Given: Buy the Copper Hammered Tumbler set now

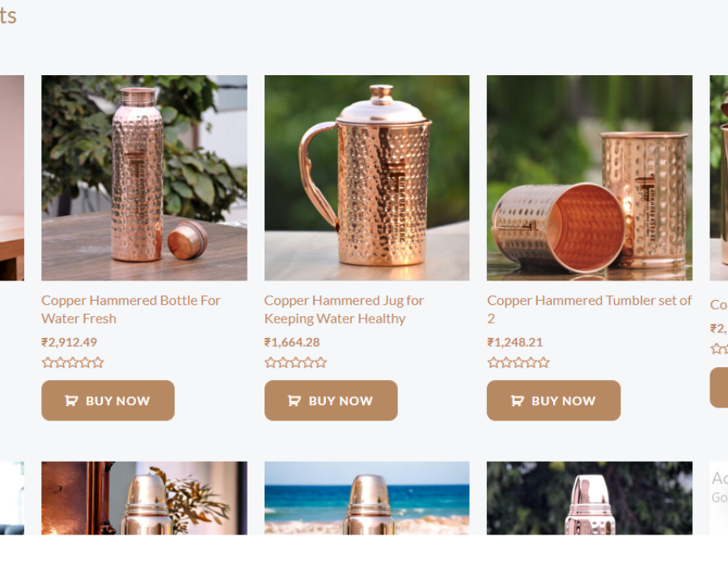Looking at the screenshot, I should 553,400.
